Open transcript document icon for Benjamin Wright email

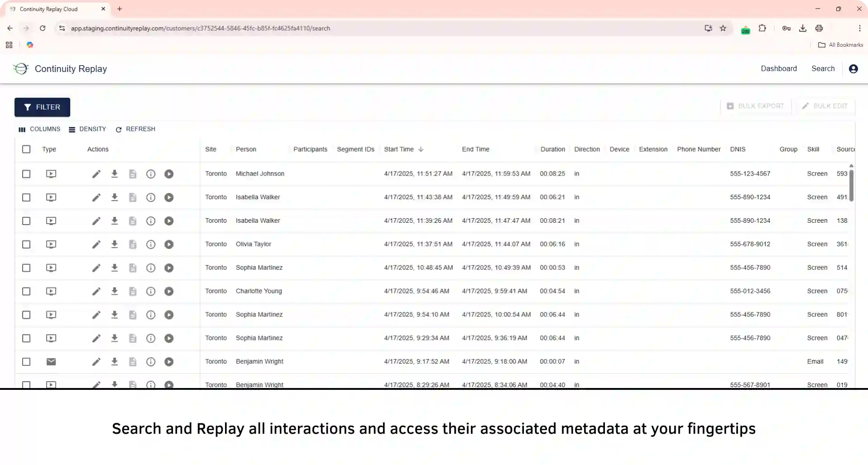(133, 362)
